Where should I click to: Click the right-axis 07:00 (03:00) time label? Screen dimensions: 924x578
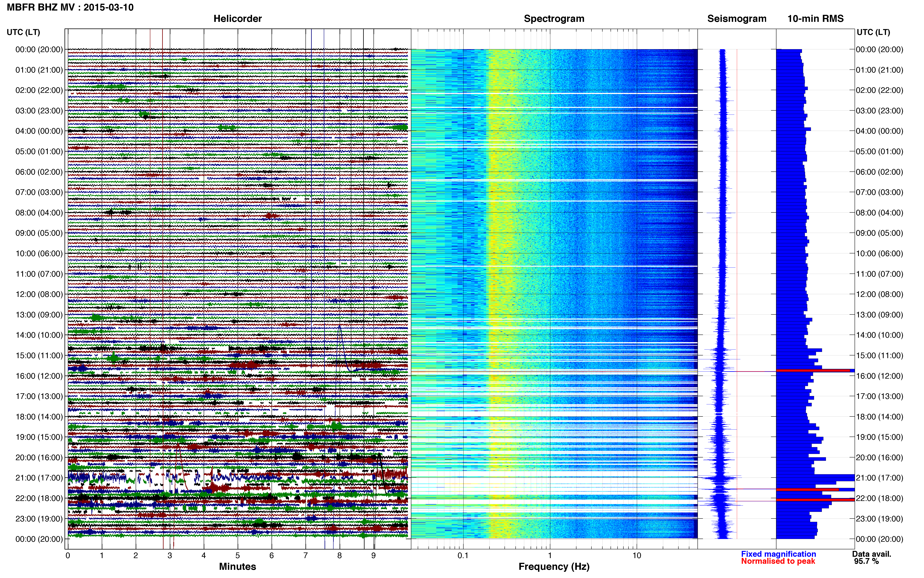pos(879,192)
